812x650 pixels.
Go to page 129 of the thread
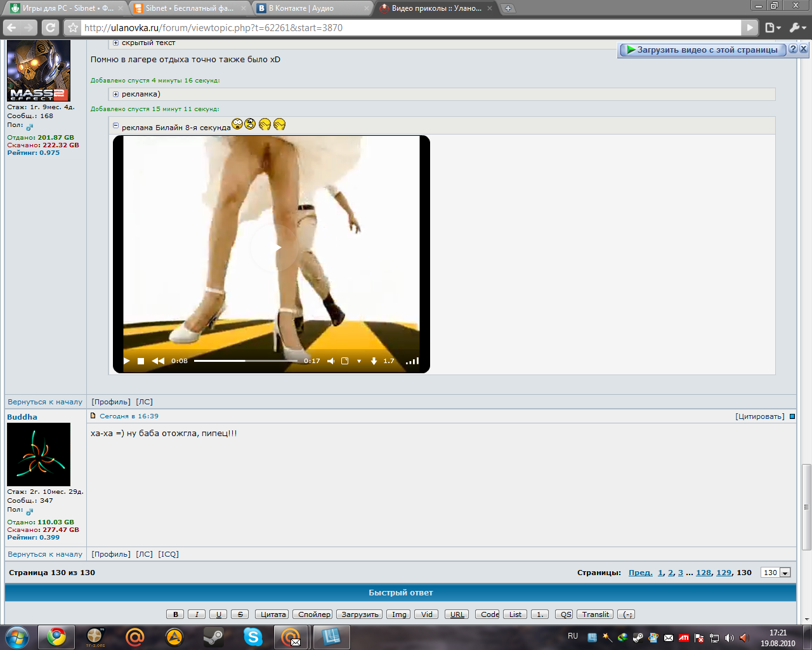723,573
